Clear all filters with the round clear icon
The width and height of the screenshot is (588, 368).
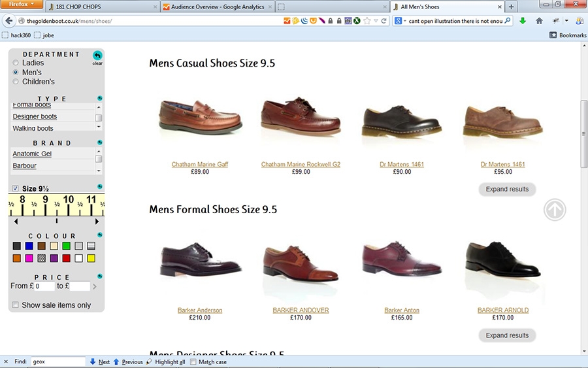point(97,56)
